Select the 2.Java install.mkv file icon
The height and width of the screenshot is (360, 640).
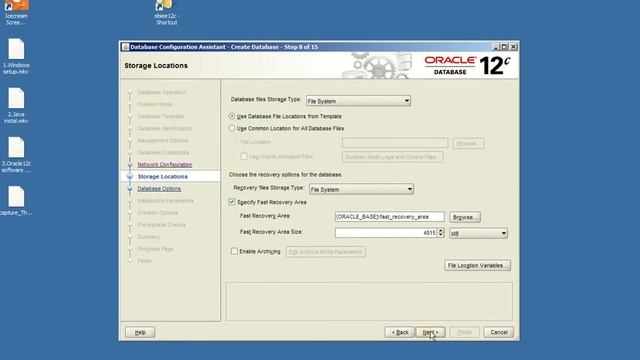16,106
